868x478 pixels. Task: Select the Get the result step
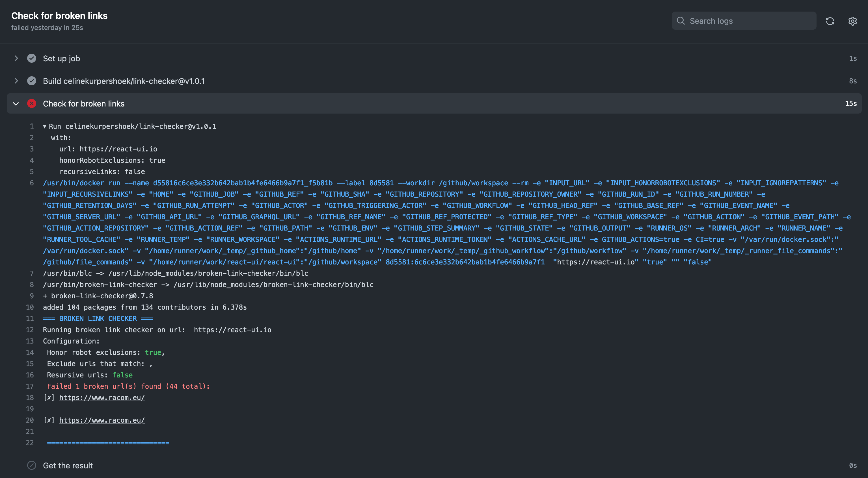68,466
